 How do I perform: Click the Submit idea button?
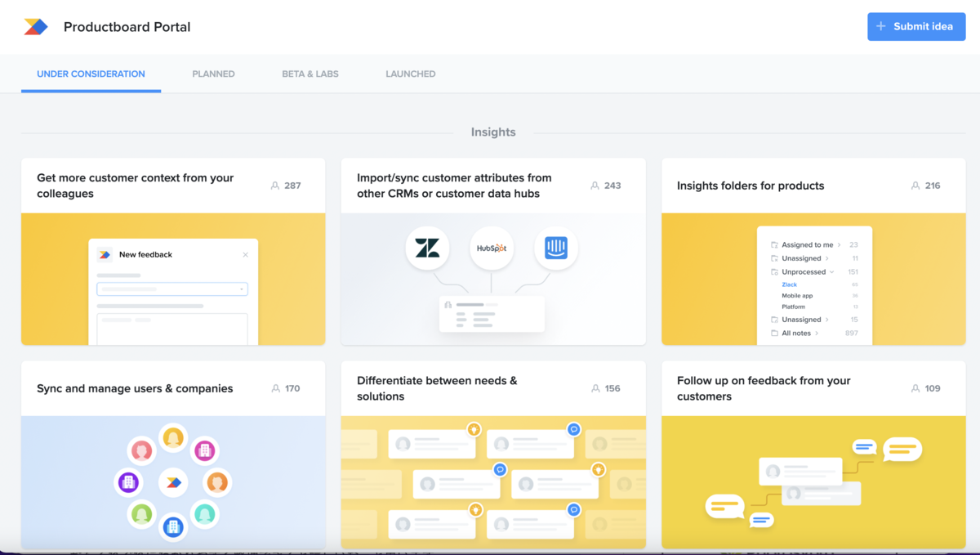(x=916, y=26)
